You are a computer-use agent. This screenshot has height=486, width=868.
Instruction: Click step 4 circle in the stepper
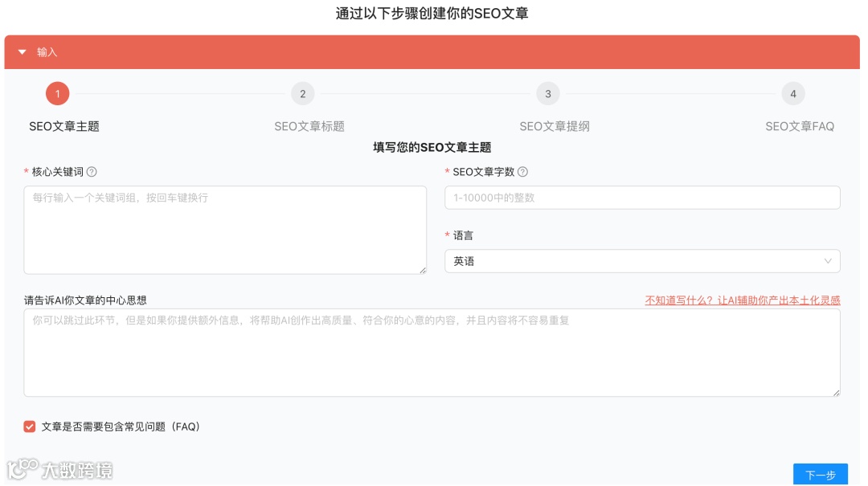tap(794, 93)
